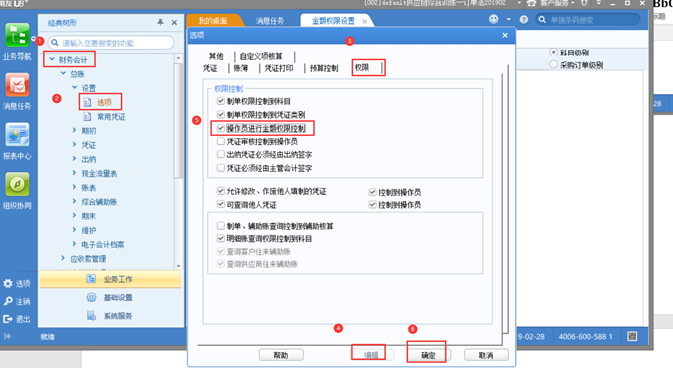This screenshot has width=673, height=368.
Task: Click the 基础设置 gear icon
Action: [x=91, y=297]
